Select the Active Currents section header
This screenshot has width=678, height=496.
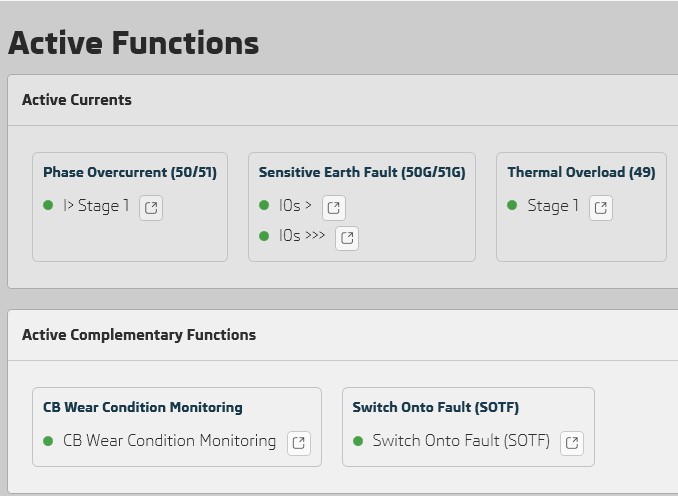[77, 100]
